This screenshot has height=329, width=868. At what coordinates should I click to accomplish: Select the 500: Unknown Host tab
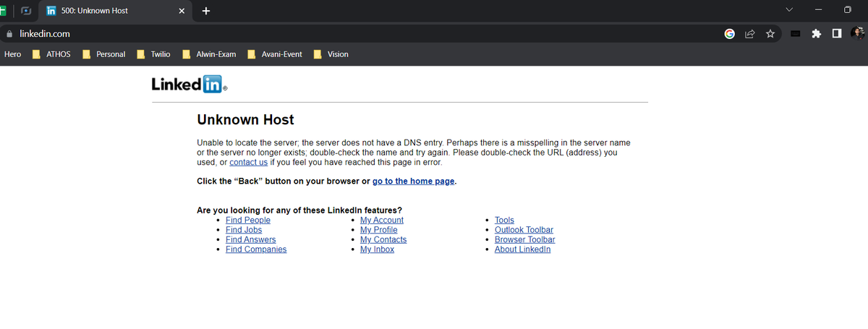coord(116,11)
